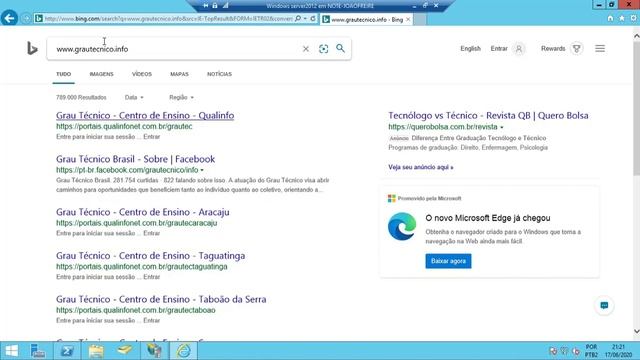Image resolution: width=640 pixels, height=360 pixels.
Task: Open the chat feedback bubble icon
Action: (x=604, y=305)
